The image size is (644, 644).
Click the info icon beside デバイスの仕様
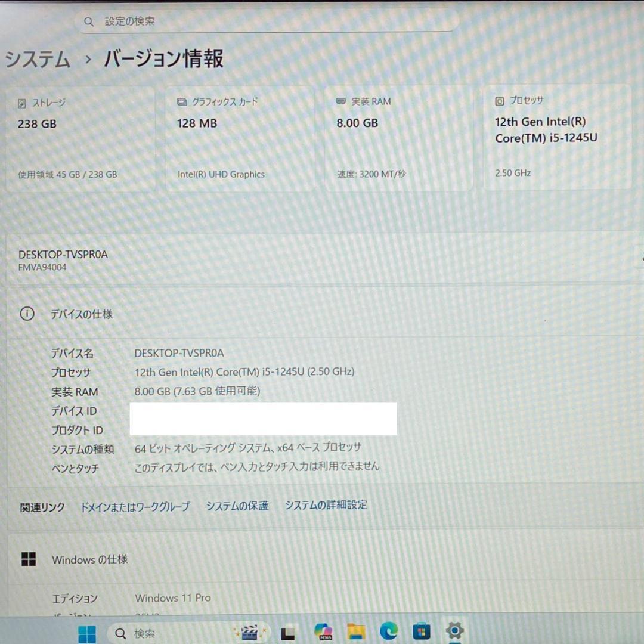pyautogui.click(x=27, y=314)
